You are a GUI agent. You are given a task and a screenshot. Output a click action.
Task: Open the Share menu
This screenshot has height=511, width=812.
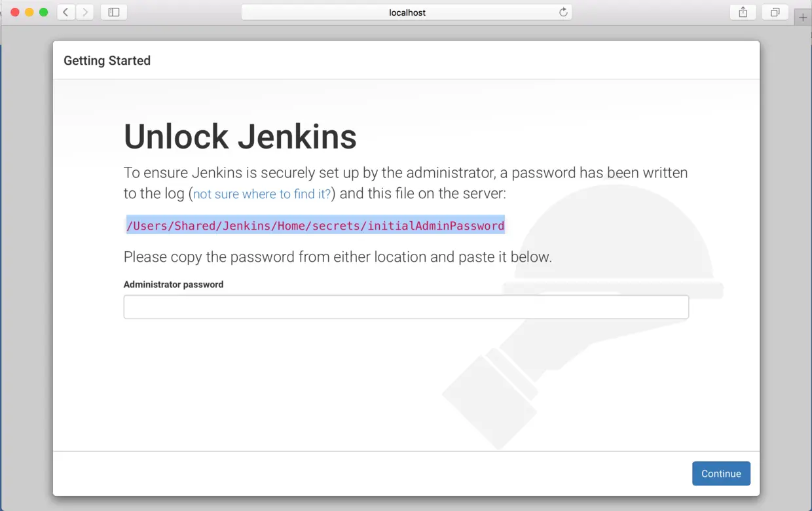743,12
